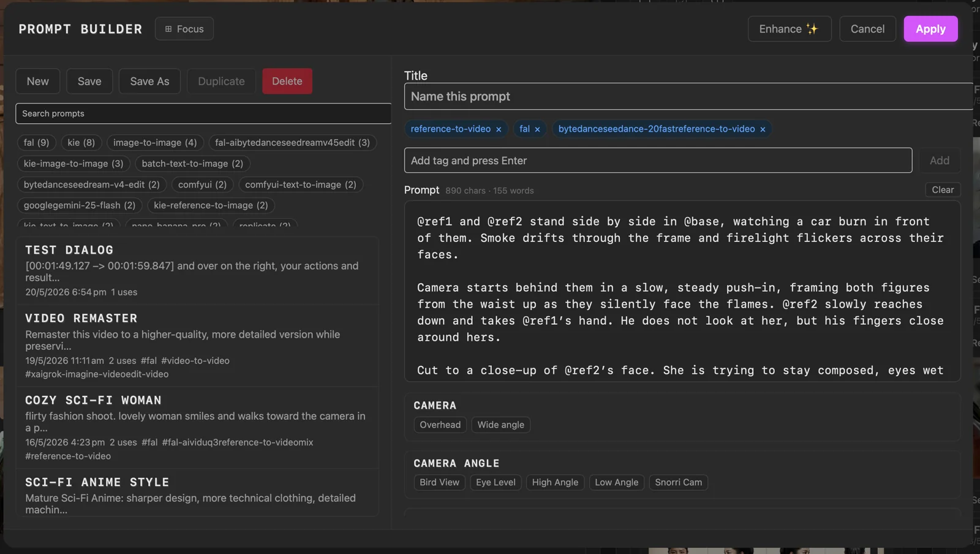Select the Low Angle chip
This screenshot has width=980, height=554.
coord(616,482)
